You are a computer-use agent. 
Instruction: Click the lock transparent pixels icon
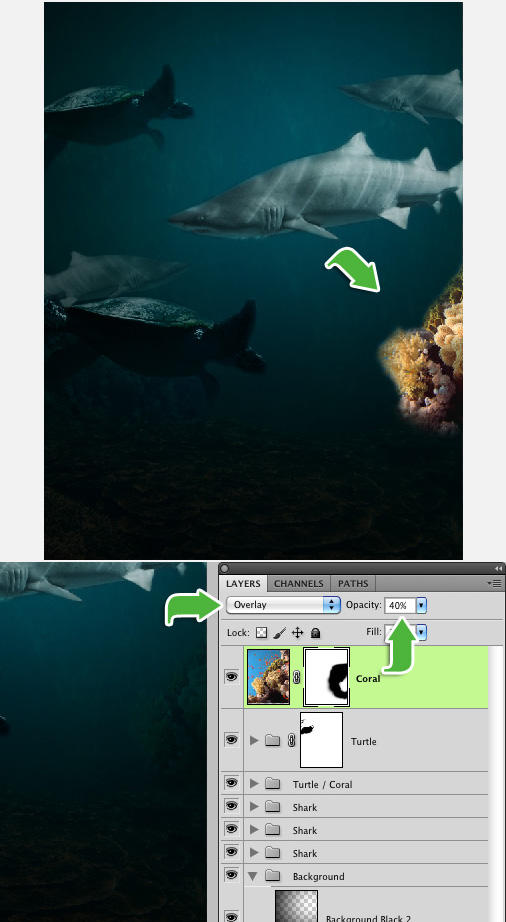(262, 633)
